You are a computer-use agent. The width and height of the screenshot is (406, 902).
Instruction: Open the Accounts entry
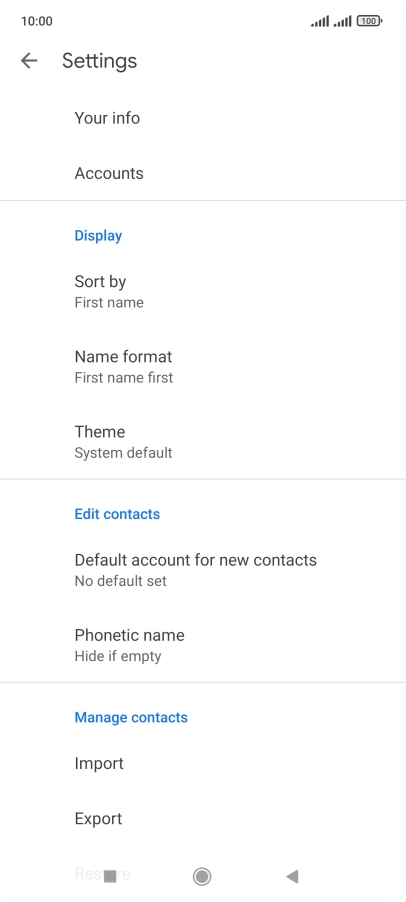[203, 173]
